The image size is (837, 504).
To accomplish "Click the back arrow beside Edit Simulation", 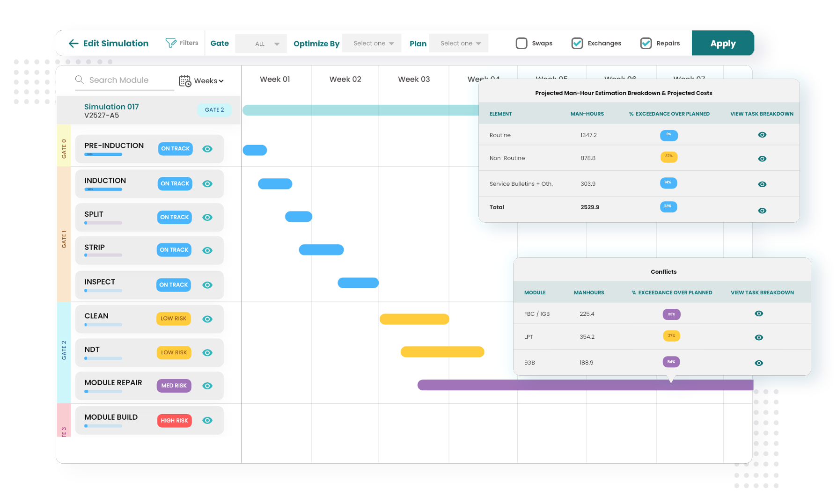I will click(73, 44).
